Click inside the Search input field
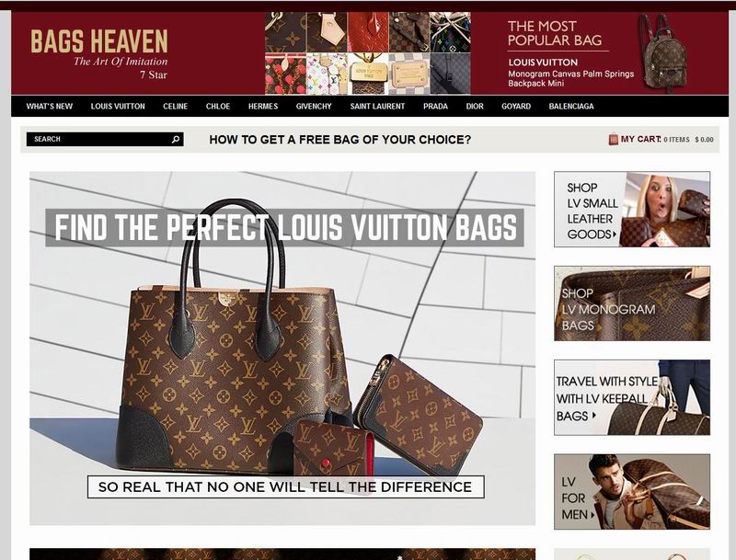Viewport: 736px width, 560px height. click(x=99, y=139)
